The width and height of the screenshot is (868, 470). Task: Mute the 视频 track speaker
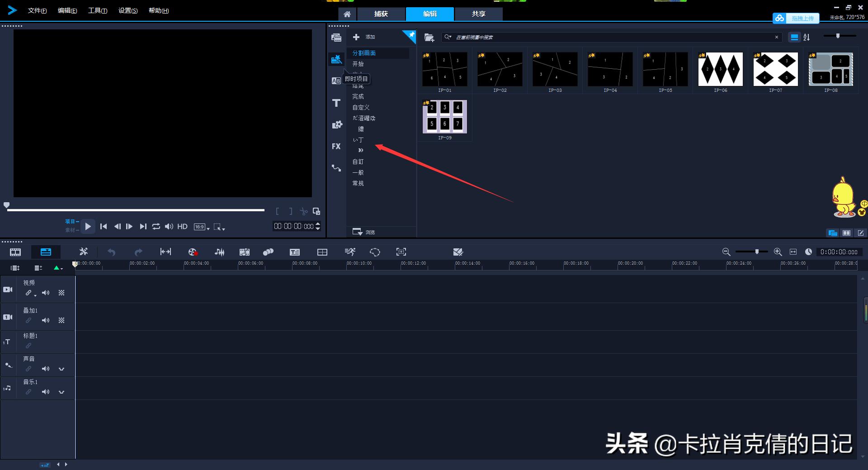pyautogui.click(x=45, y=293)
